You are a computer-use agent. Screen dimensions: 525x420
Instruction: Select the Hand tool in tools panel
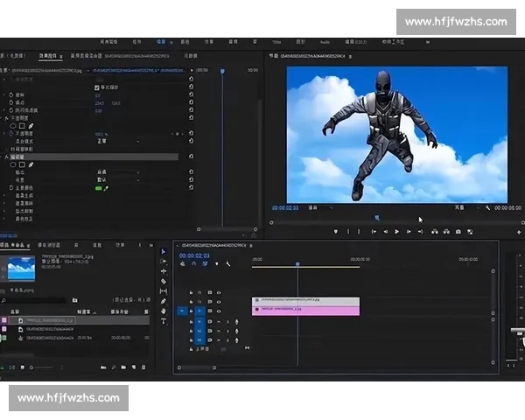tap(164, 311)
